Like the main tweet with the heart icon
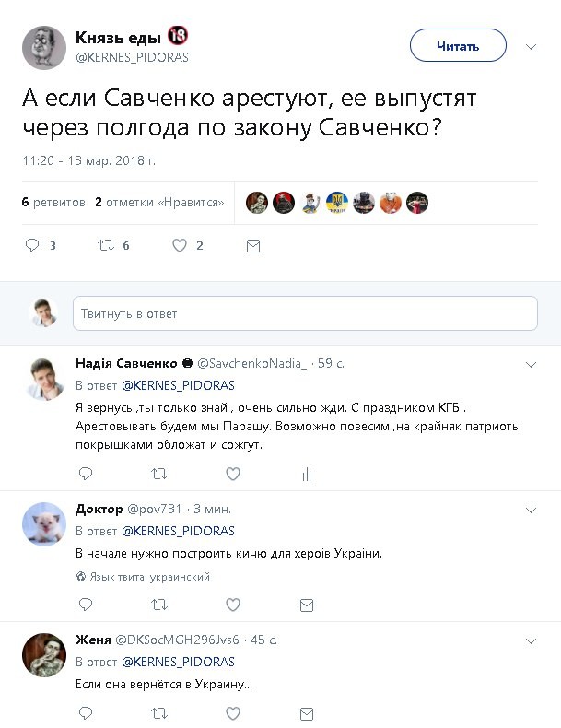The width and height of the screenshot is (561, 728). [180, 245]
